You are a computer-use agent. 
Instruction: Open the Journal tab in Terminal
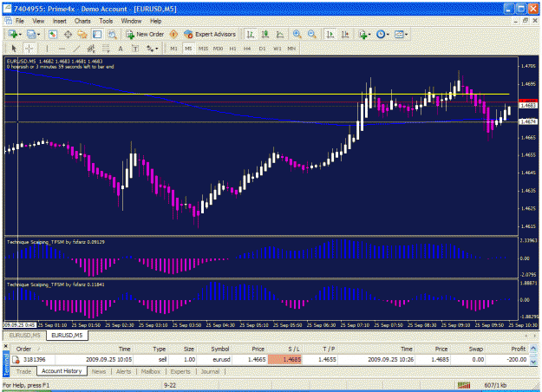point(210,371)
